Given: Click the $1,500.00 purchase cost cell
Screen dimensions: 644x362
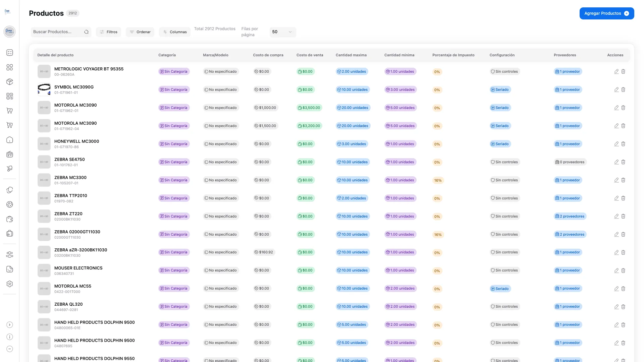Looking at the screenshot, I should 265,126.
